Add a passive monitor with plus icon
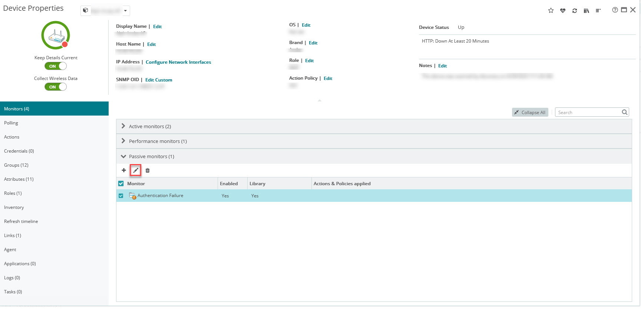This screenshot has width=644, height=310. [x=124, y=170]
